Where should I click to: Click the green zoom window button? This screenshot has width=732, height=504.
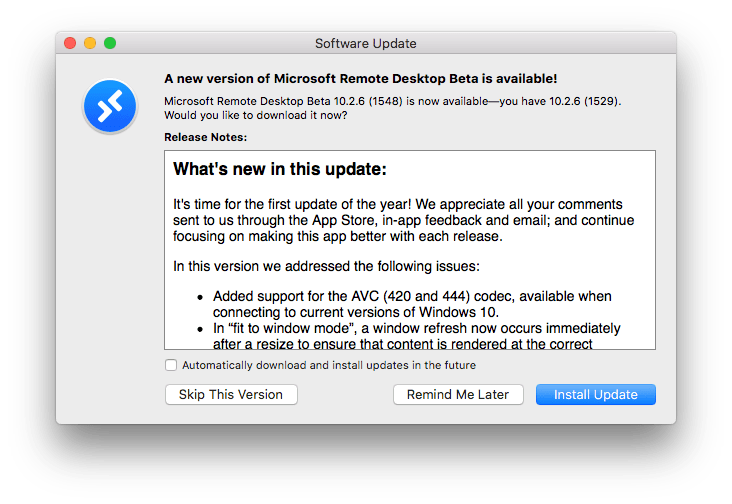(x=110, y=43)
